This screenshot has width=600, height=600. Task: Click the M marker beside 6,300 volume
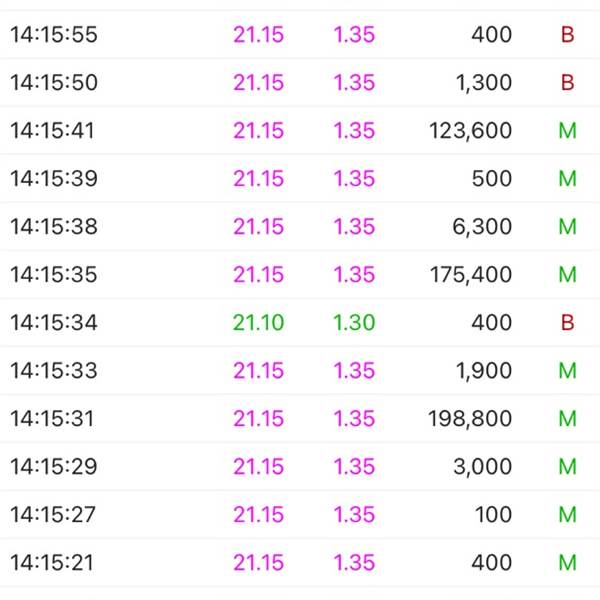(567, 227)
